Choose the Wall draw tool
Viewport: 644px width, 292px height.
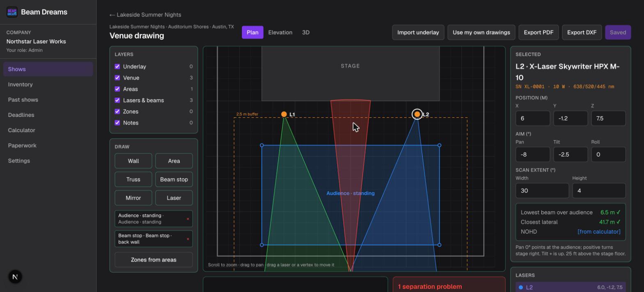point(133,161)
